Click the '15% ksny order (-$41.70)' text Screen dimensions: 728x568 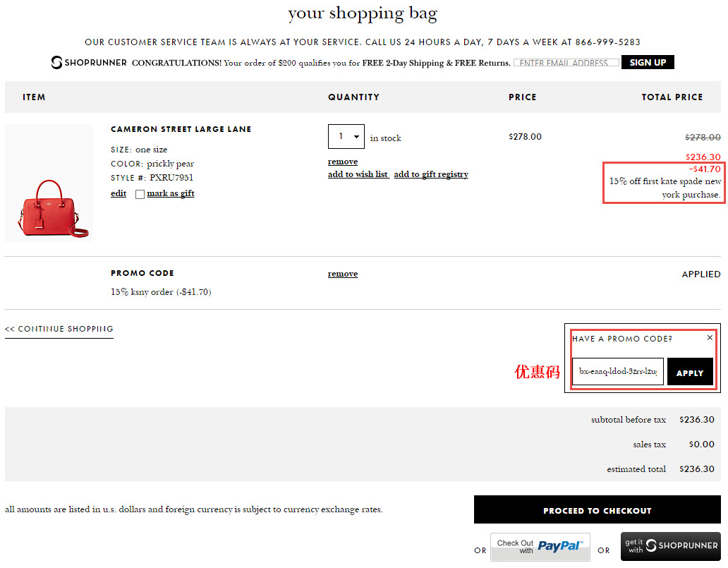(161, 292)
